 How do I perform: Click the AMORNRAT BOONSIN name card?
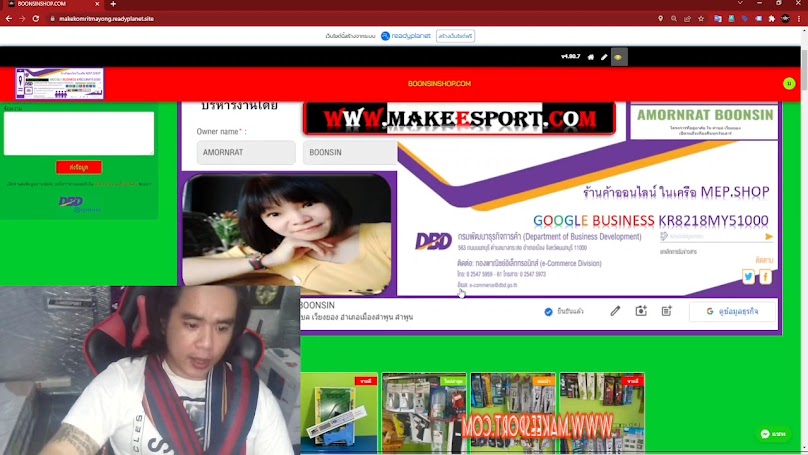coord(704,122)
